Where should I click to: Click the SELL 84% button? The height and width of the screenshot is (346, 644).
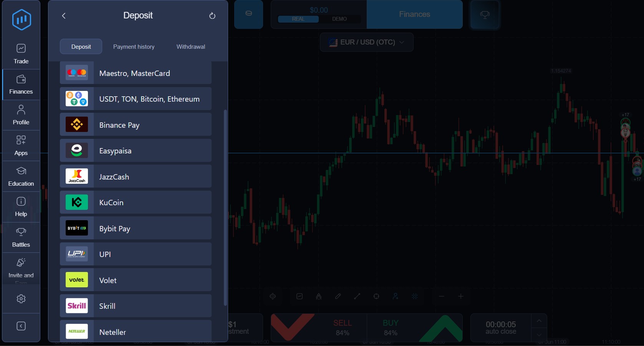[x=319, y=328]
